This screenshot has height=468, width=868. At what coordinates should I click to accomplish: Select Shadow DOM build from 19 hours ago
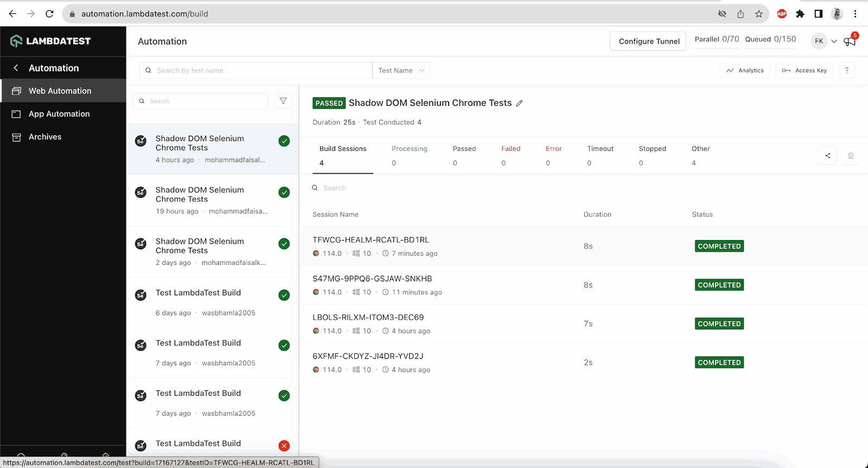[212, 200]
